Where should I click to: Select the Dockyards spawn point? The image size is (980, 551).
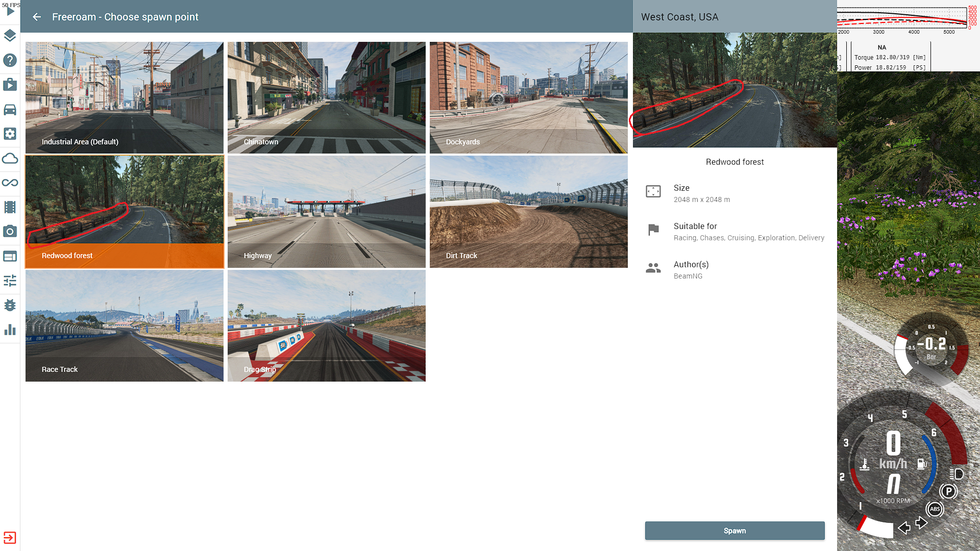(x=529, y=98)
